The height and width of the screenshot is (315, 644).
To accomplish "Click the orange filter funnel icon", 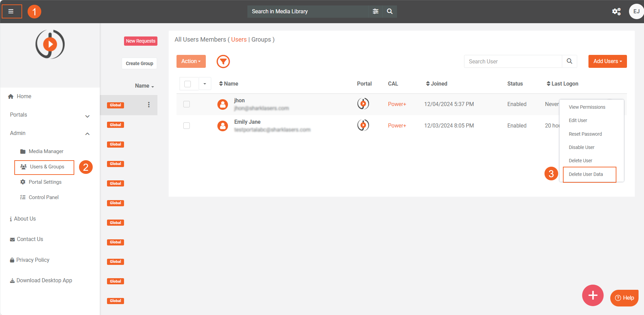I will point(223,61).
